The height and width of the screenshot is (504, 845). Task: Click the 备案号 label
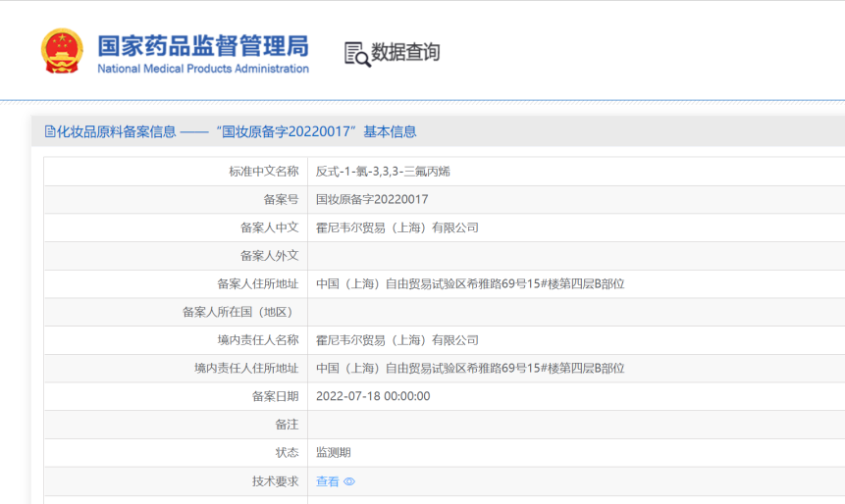[x=281, y=199]
